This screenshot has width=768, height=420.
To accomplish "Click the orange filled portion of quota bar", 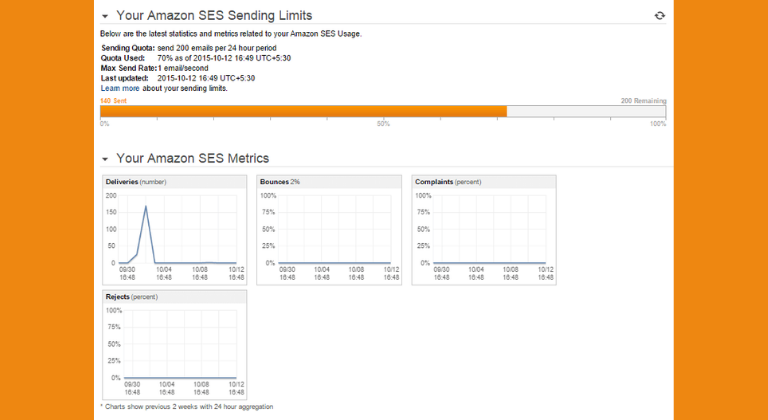I will (300, 112).
